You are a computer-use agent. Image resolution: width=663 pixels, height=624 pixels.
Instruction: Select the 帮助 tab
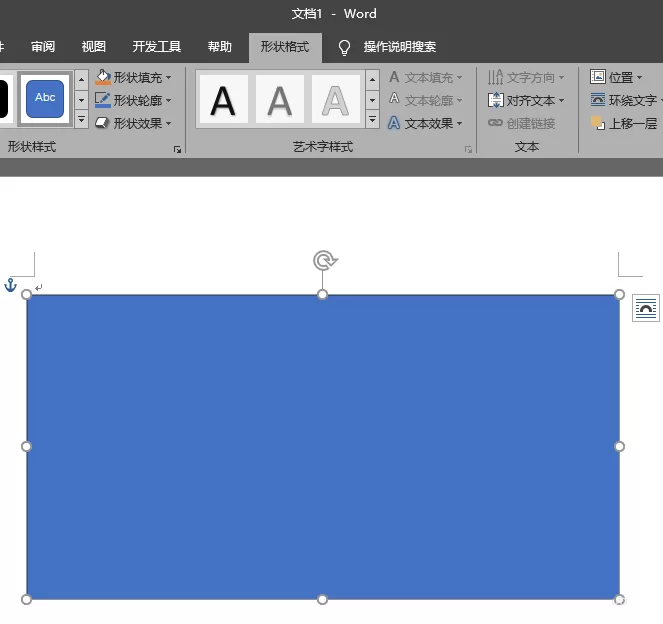[220, 47]
